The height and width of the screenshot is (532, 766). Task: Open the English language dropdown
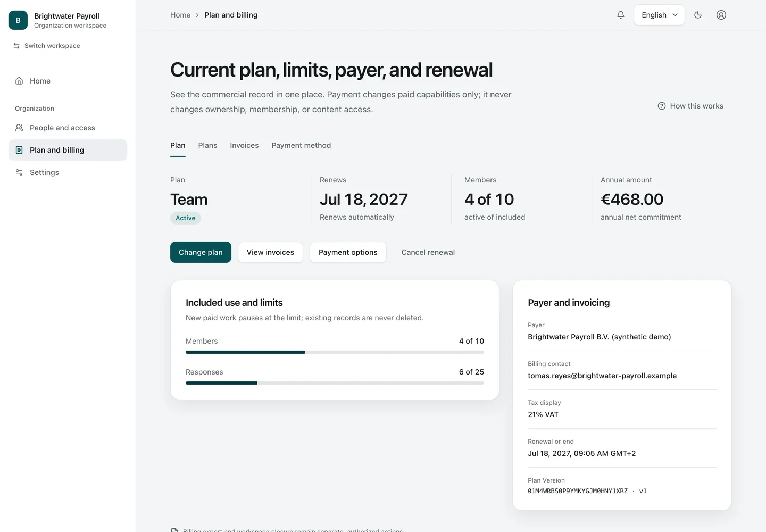(659, 15)
